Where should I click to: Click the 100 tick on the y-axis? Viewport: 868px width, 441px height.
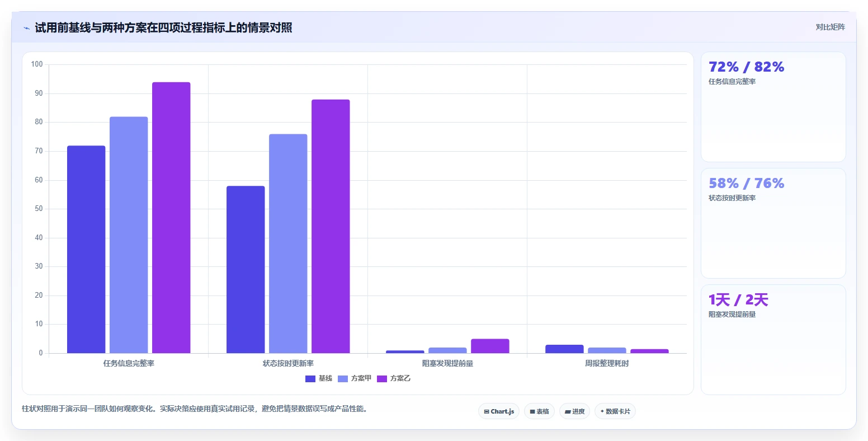point(37,64)
